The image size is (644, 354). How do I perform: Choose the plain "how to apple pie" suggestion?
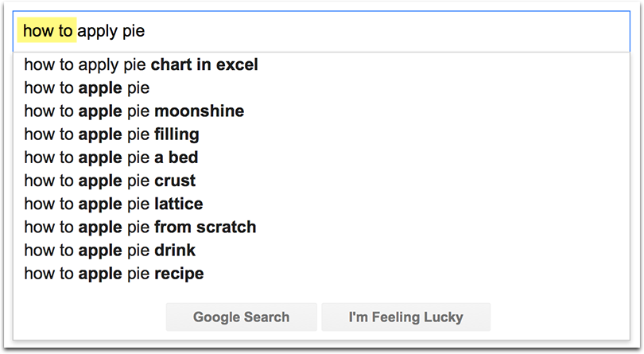(x=87, y=88)
